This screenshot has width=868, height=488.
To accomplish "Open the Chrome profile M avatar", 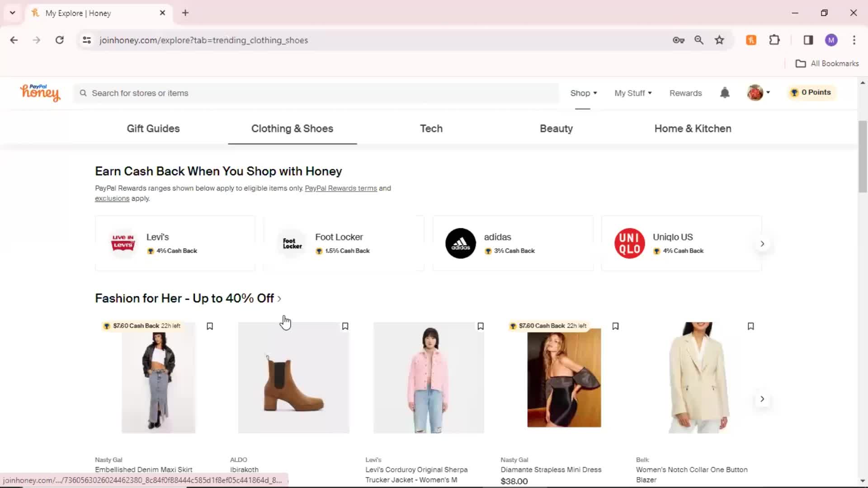I will (831, 40).
